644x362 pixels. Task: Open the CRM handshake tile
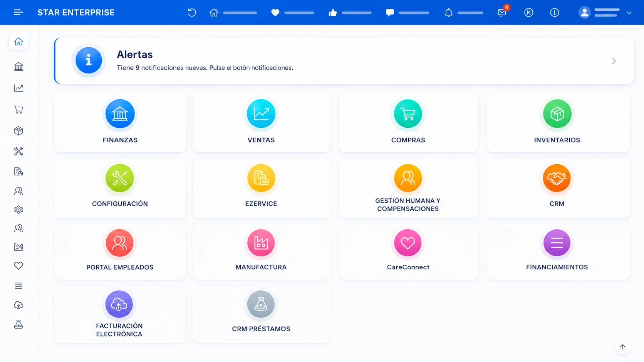click(x=558, y=188)
